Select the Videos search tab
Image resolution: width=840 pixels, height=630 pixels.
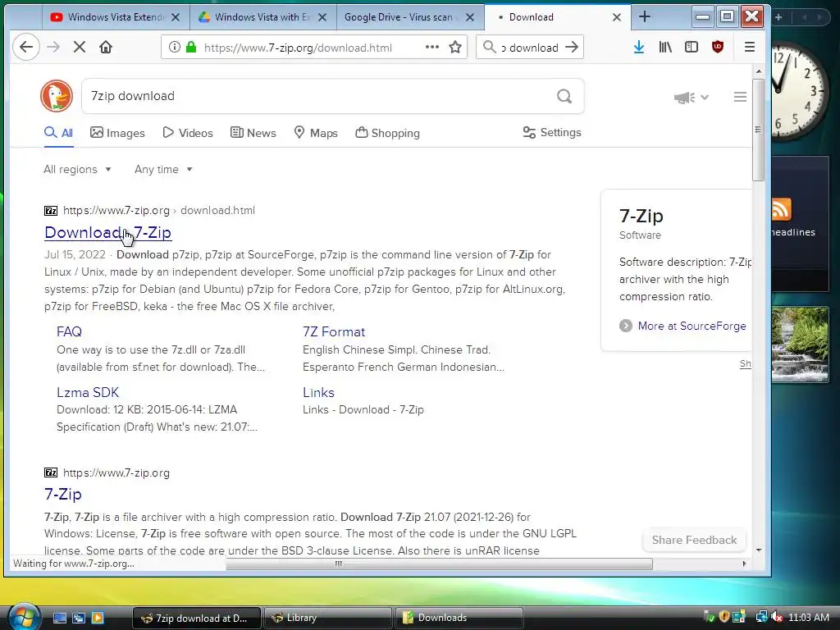click(188, 133)
